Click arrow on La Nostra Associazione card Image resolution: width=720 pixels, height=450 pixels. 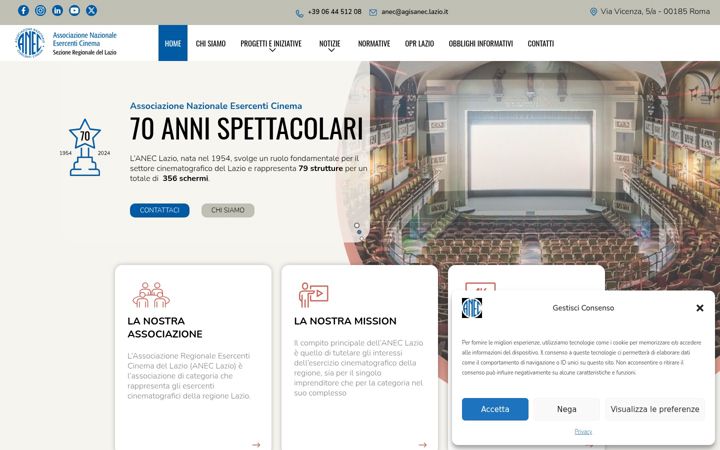pos(256,444)
